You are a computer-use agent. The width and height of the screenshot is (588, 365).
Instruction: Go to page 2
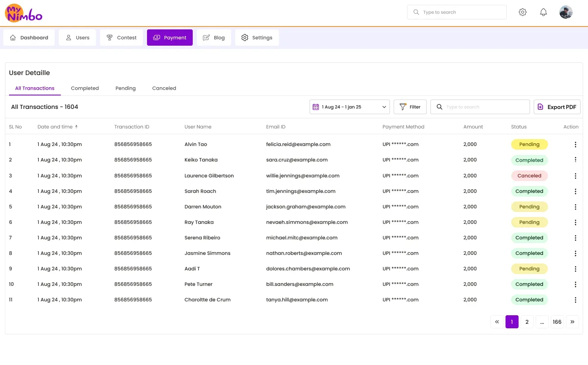527,322
